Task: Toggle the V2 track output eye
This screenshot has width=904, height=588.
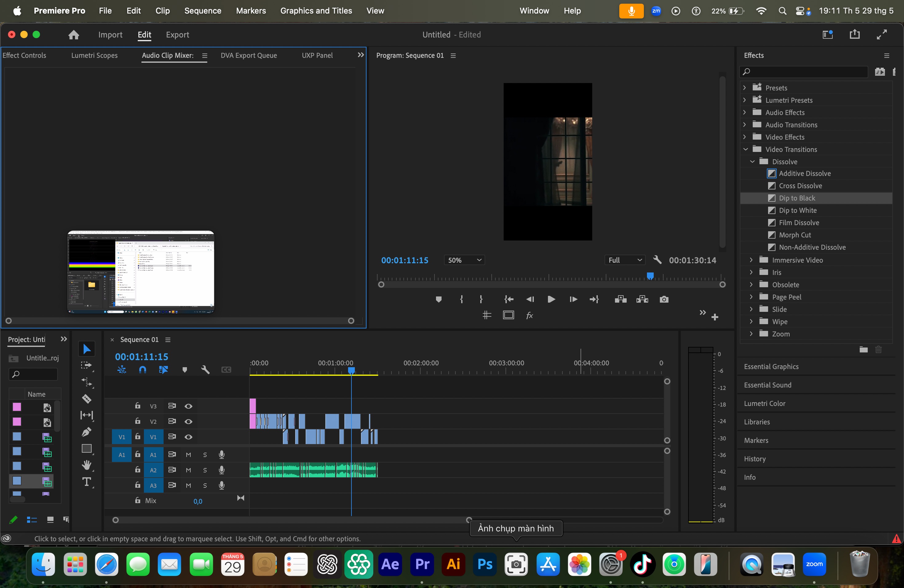Action: 188,421
